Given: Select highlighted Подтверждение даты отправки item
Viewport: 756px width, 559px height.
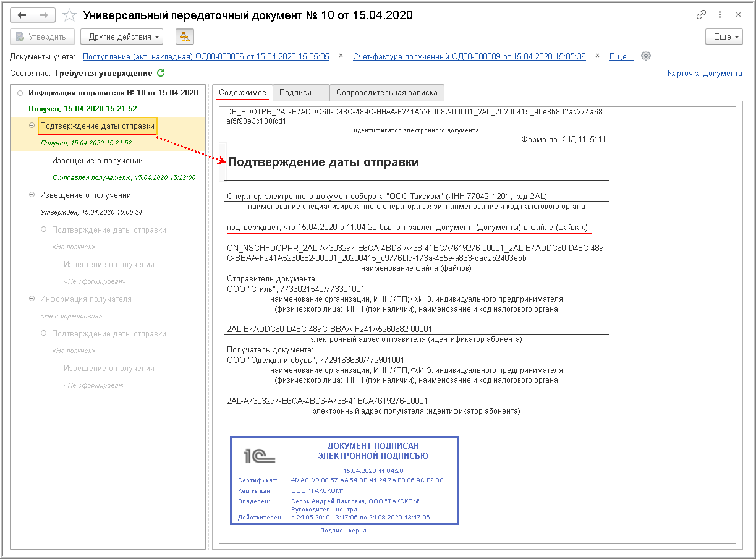Looking at the screenshot, I should point(98,126).
